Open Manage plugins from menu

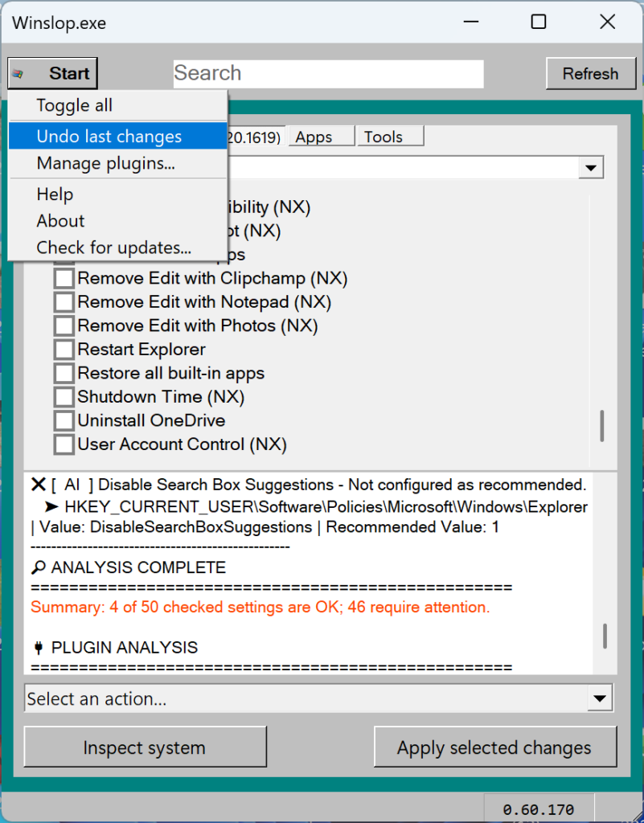point(105,164)
